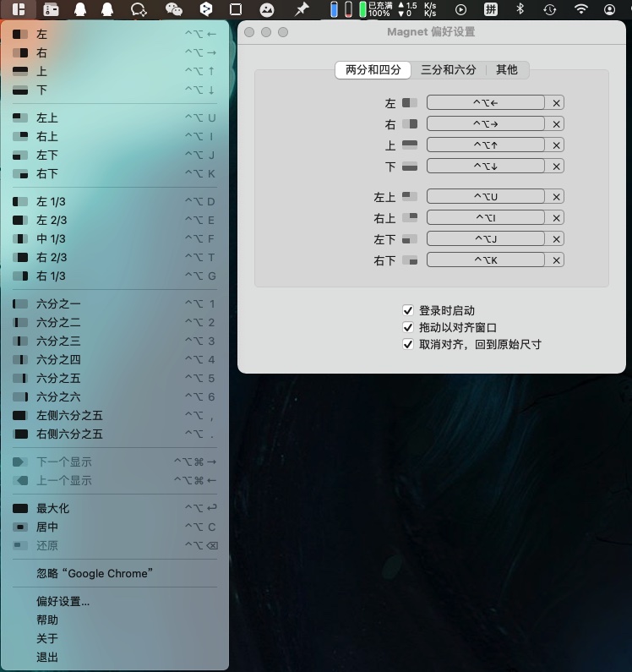
Task: Choose 左下 from the Magnet menu
Action: (x=114, y=155)
